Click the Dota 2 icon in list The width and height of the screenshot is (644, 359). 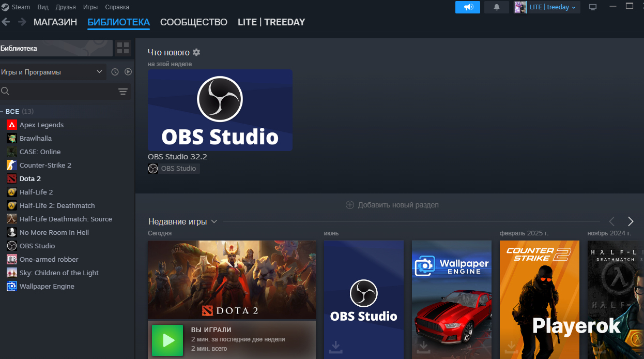pyautogui.click(x=12, y=178)
